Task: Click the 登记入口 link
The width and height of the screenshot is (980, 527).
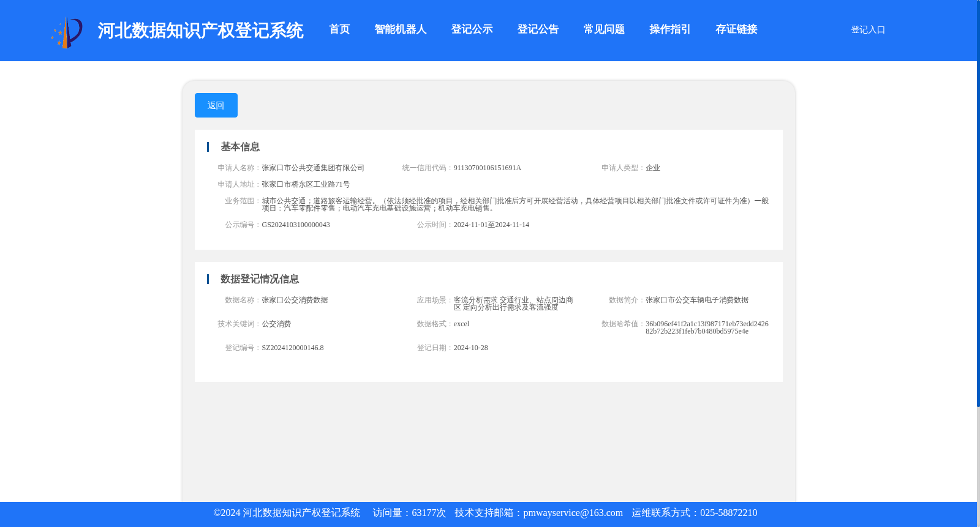Action: [868, 29]
